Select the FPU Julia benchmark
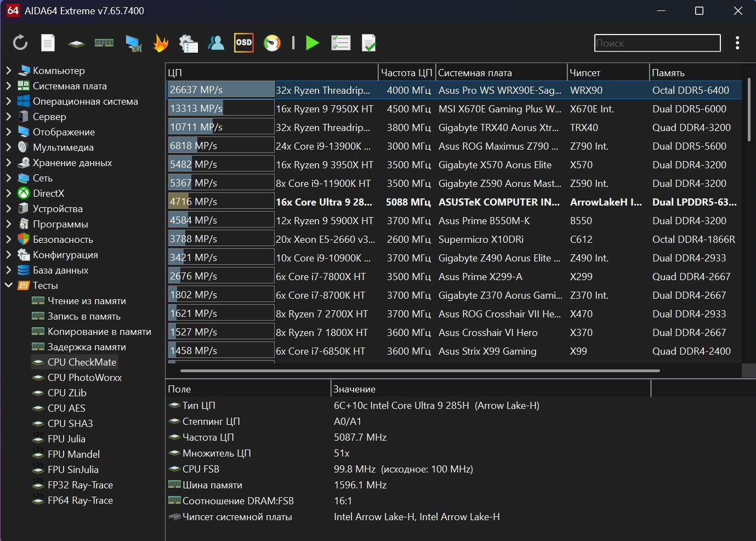 (66, 439)
